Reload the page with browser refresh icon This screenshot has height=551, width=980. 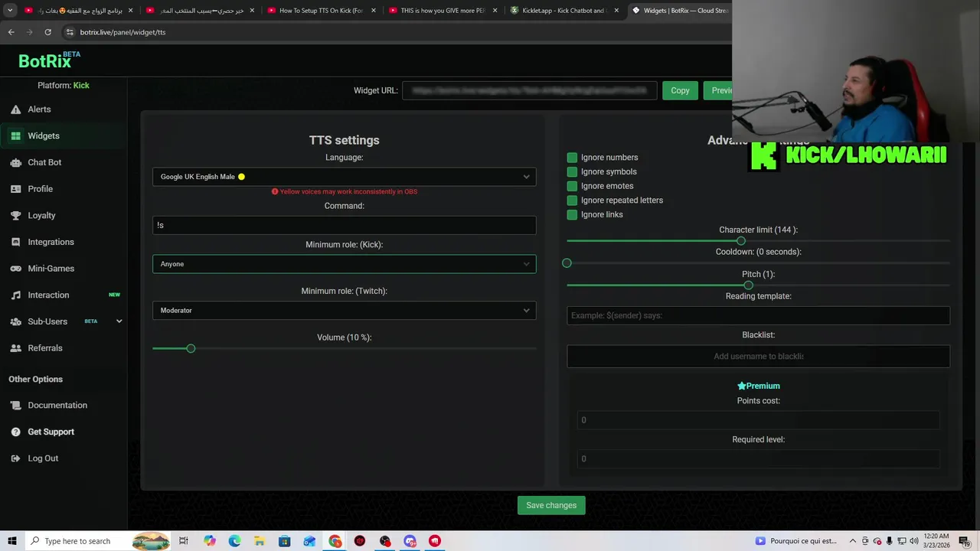47,32
